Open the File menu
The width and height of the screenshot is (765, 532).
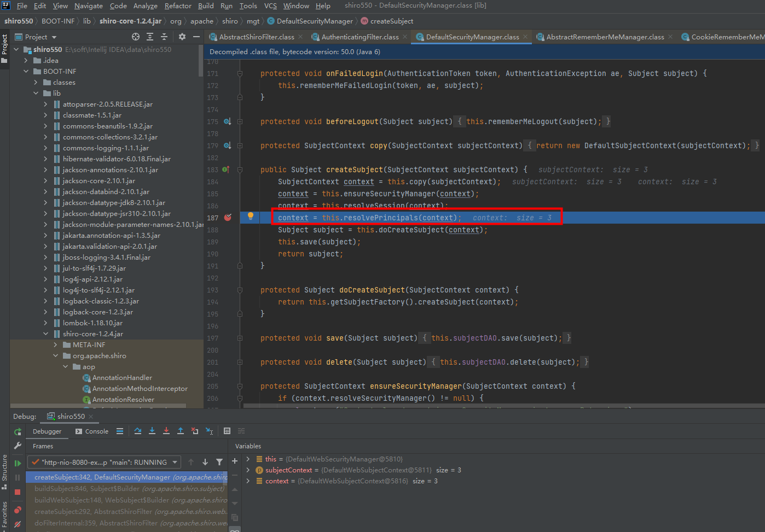(x=22, y=5)
